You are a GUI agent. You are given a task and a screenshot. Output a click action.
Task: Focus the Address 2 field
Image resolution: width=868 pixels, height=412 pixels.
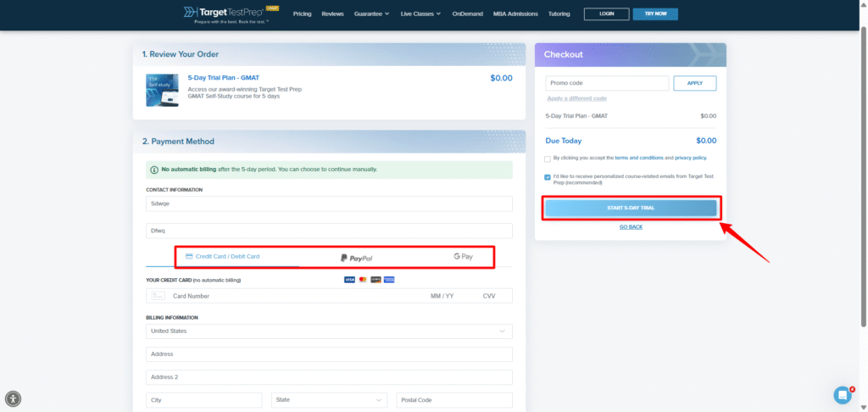329,377
